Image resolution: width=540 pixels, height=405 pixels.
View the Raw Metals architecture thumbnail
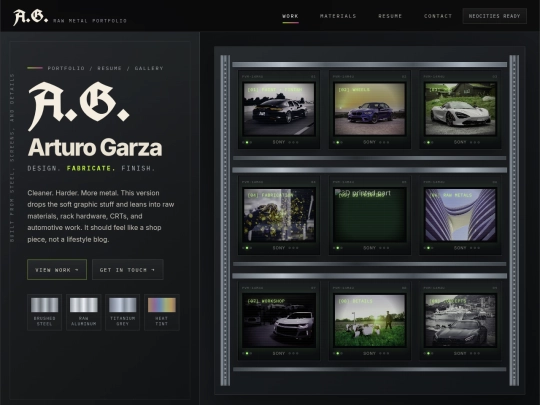pos(460,215)
